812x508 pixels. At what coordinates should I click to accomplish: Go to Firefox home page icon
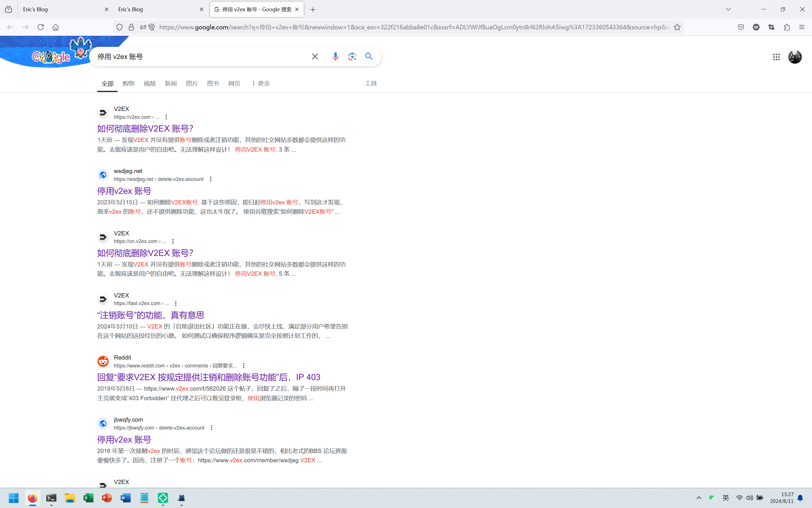[x=56, y=27]
